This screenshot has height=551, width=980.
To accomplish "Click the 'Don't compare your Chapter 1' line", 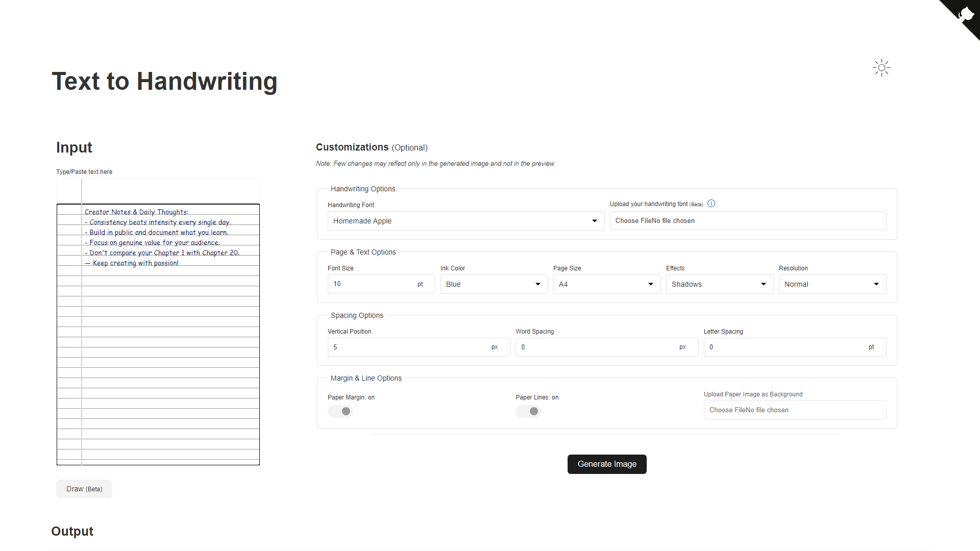I will (x=162, y=253).
